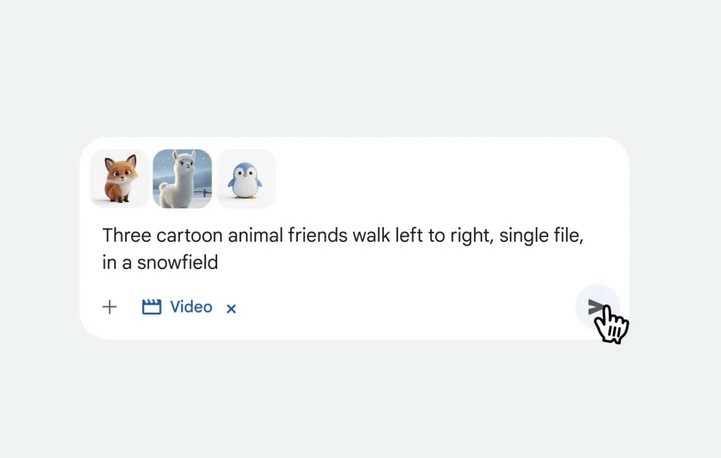721x458 pixels.
Task: Click the word "animal" in the prompt
Action: click(x=255, y=235)
